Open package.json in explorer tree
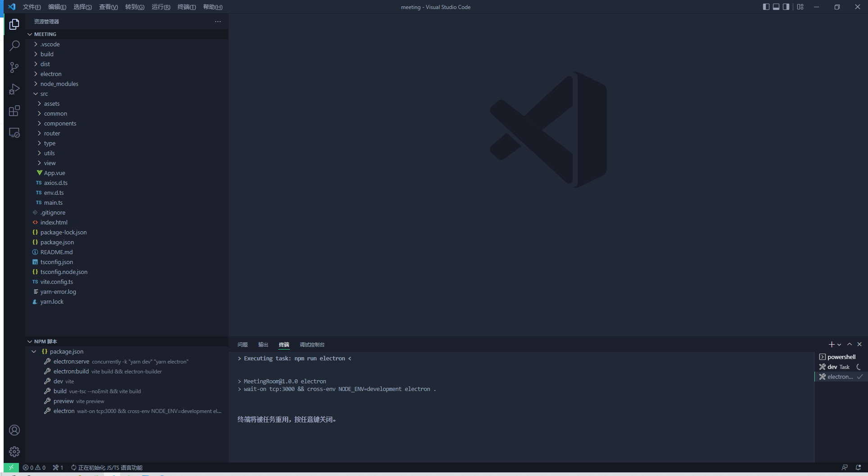 [x=127, y=242]
